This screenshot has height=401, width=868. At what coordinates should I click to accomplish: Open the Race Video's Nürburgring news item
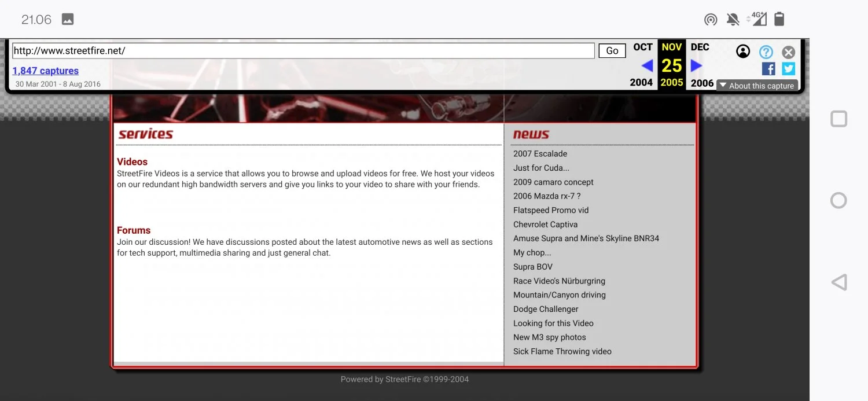tap(559, 281)
